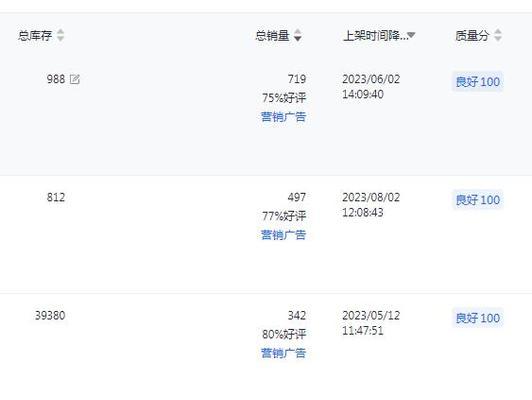532x400 pixels.
Task: Click the 质量分 column header label
Action: tap(472, 35)
